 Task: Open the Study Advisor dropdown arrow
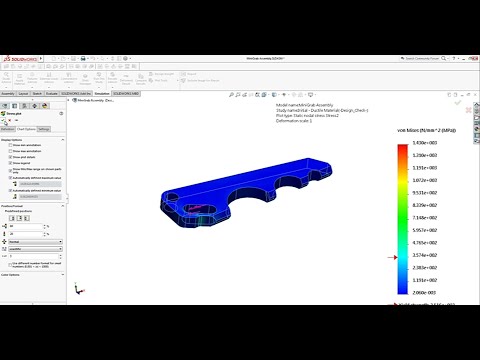coord(6,87)
